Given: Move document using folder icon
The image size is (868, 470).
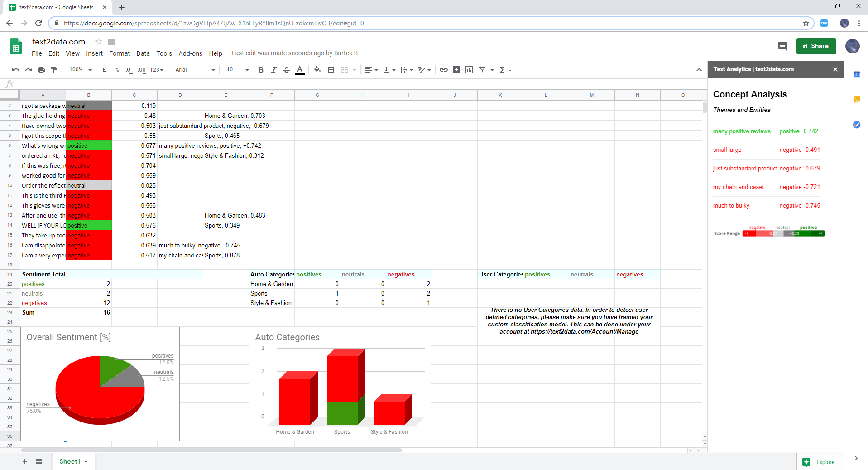Looking at the screenshot, I should coord(111,42).
